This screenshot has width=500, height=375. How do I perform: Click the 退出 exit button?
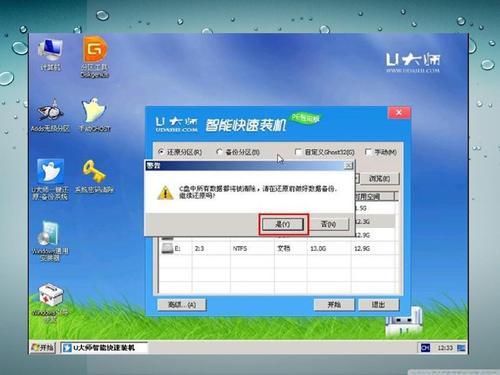tap(379, 305)
